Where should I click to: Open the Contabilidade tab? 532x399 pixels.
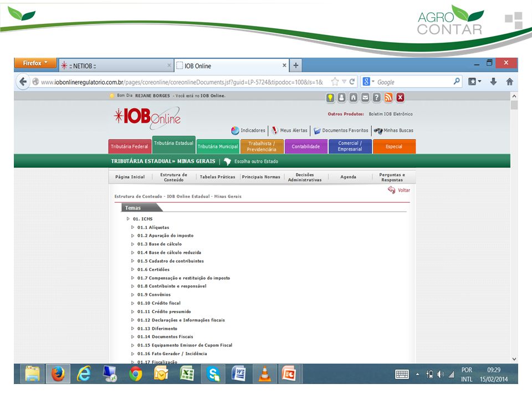click(x=306, y=146)
